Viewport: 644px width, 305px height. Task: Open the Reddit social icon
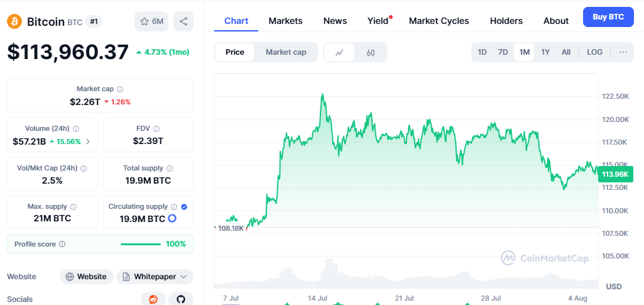153,299
